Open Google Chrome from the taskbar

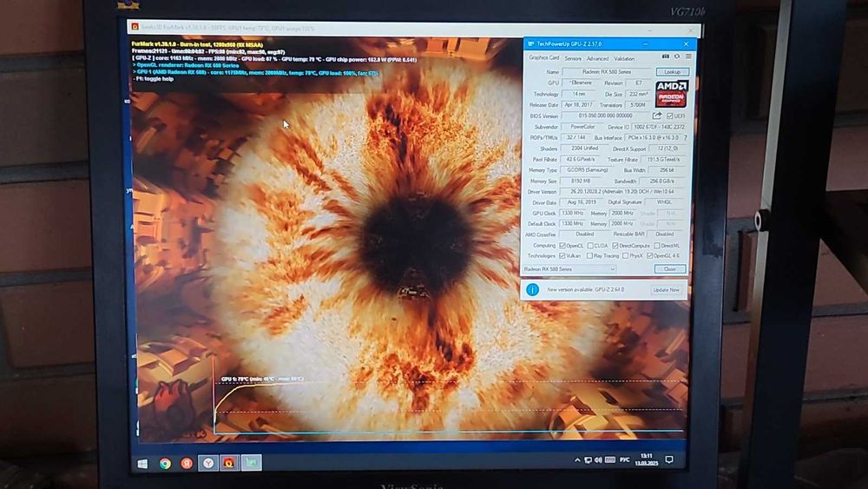165,464
